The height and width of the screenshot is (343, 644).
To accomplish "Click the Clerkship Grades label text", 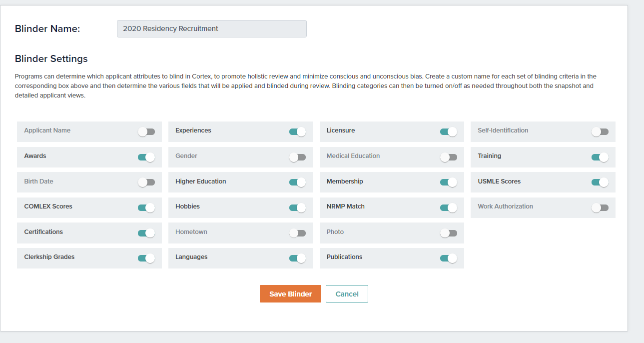I will [49, 257].
